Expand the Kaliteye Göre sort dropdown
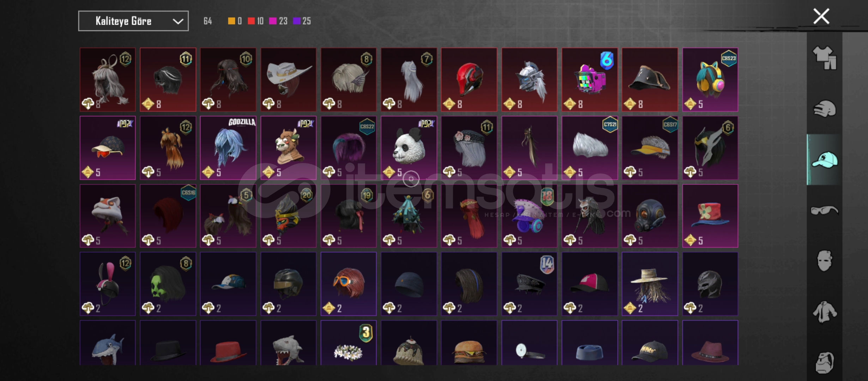The height and width of the screenshot is (381, 868). click(133, 21)
